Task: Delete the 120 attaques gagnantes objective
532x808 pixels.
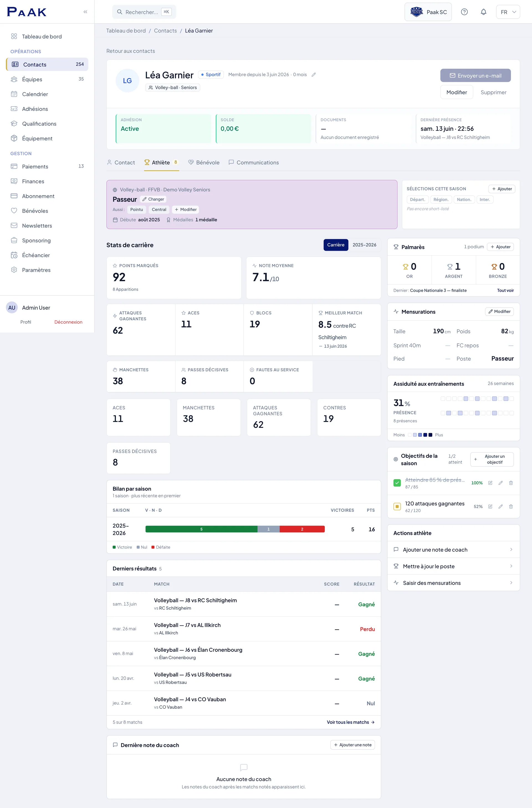Action: [x=511, y=507]
